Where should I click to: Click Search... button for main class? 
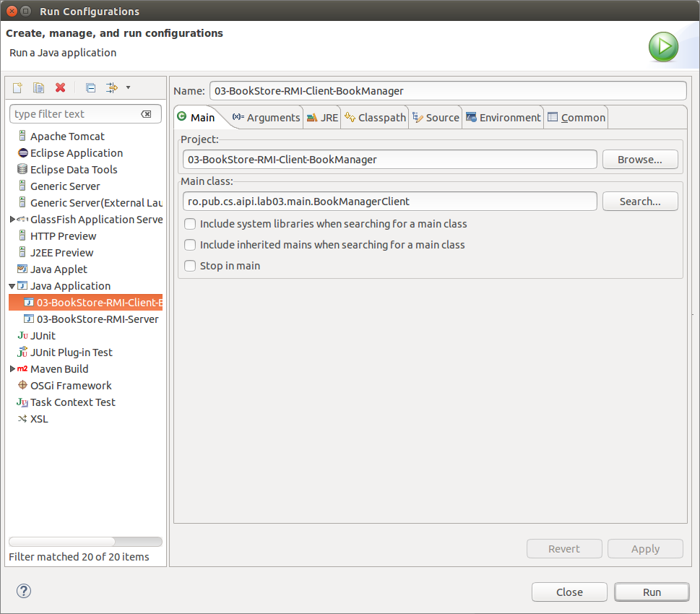click(x=640, y=202)
